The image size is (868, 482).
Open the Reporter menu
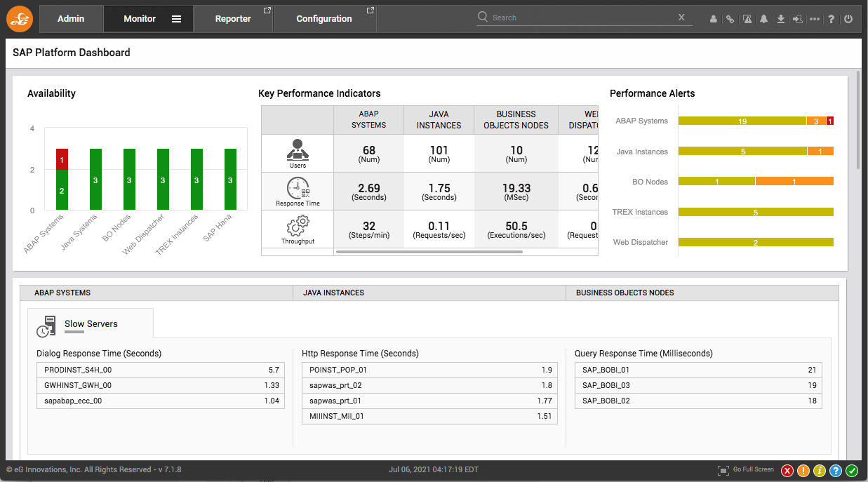(x=233, y=19)
